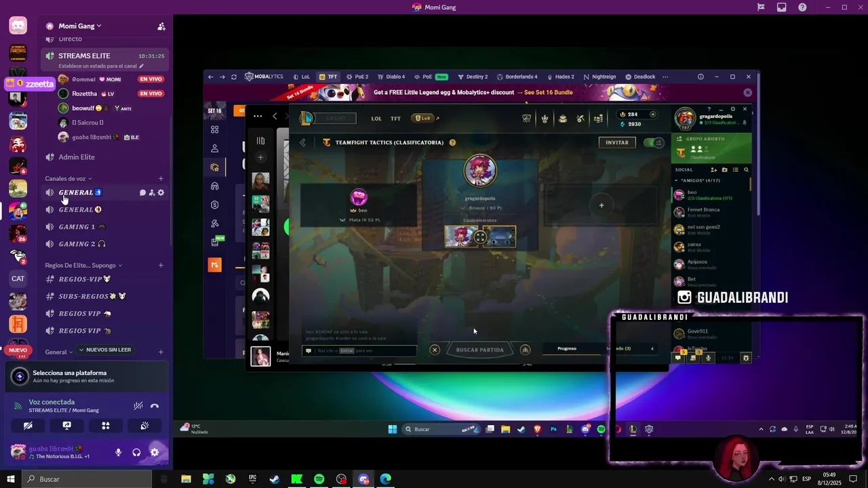Open Discord help icon in title bar

coord(803,7)
